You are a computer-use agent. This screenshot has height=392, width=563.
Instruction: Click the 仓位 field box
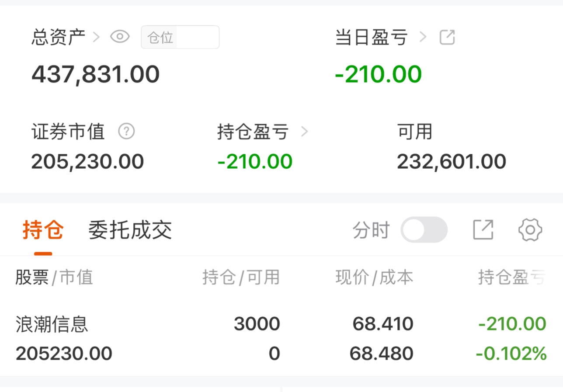click(x=180, y=37)
